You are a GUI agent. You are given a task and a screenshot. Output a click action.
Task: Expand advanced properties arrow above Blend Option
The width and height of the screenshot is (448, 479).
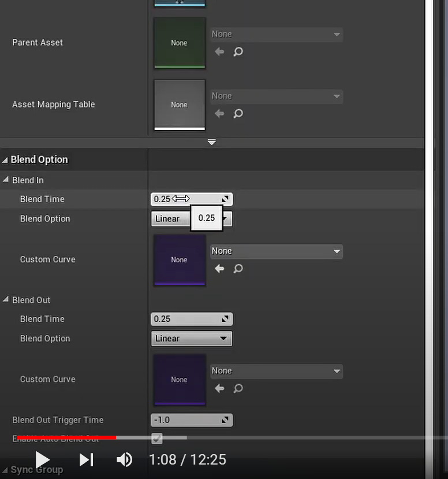click(x=212, y=142)
